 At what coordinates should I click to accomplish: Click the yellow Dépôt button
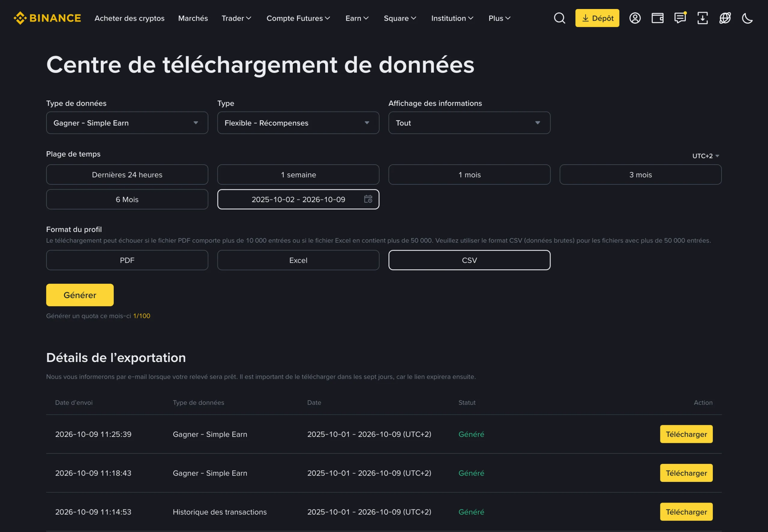coord(597,18)
